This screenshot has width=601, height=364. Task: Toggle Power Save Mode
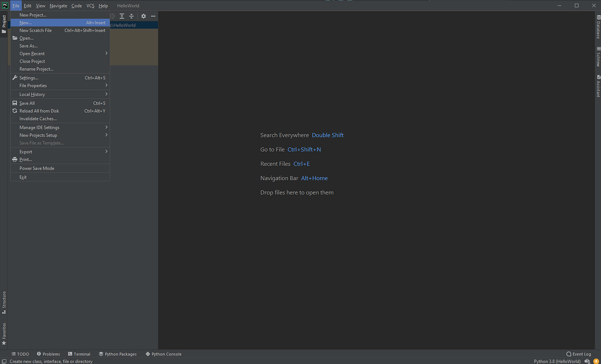[60, 168]
